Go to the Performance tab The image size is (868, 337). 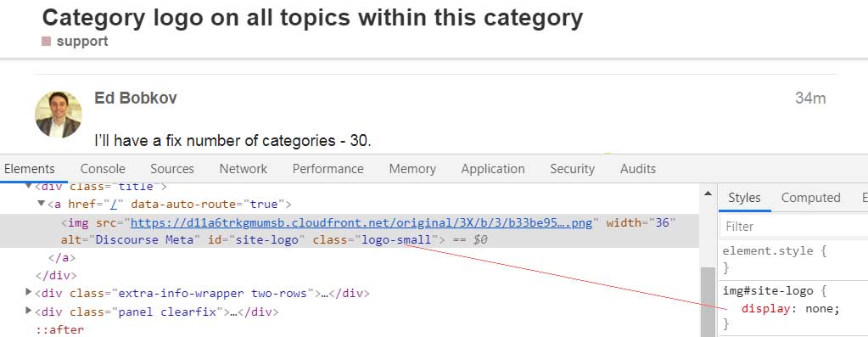328,169
